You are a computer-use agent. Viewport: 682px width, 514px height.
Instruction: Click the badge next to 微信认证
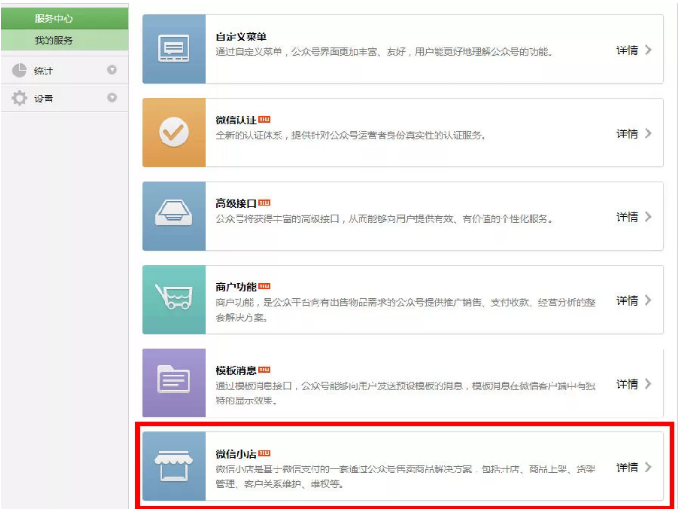(264, 119)
